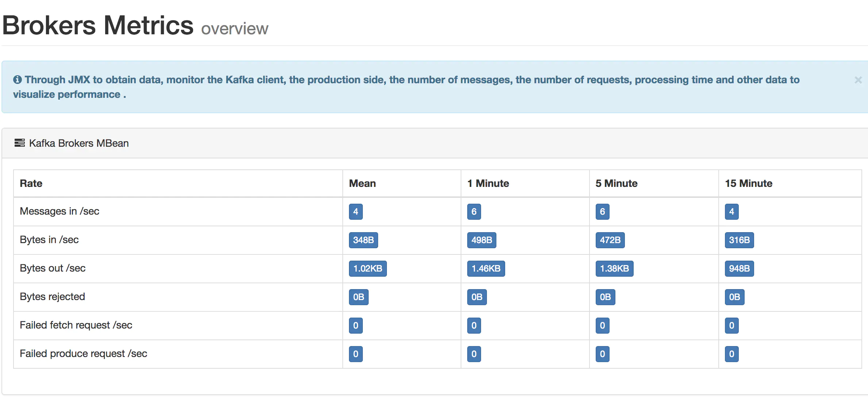The height and width of the screenshot is (403, 868).
Task: Click the 316B fifteen-minute badge
Action: (739, 240)
